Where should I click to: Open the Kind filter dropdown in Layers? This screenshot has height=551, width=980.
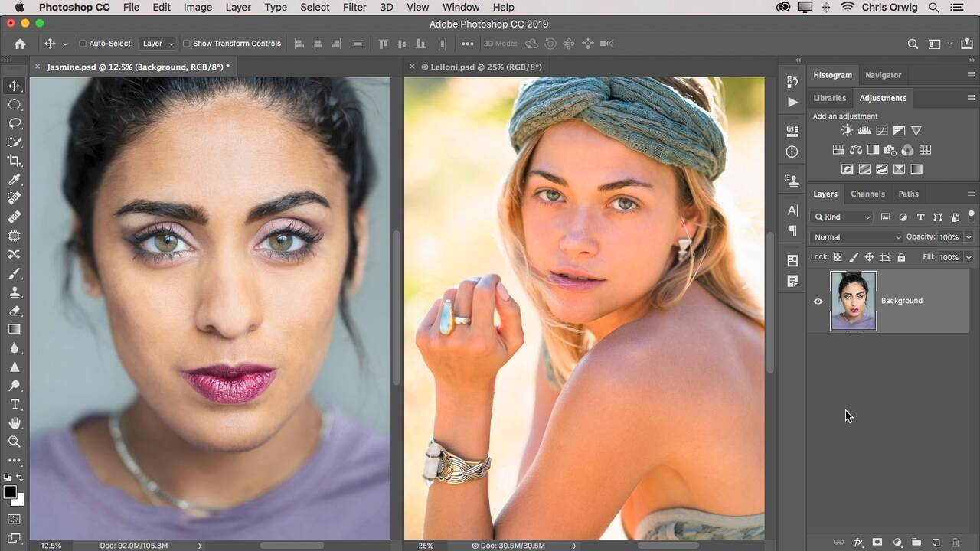coord(842,217)
